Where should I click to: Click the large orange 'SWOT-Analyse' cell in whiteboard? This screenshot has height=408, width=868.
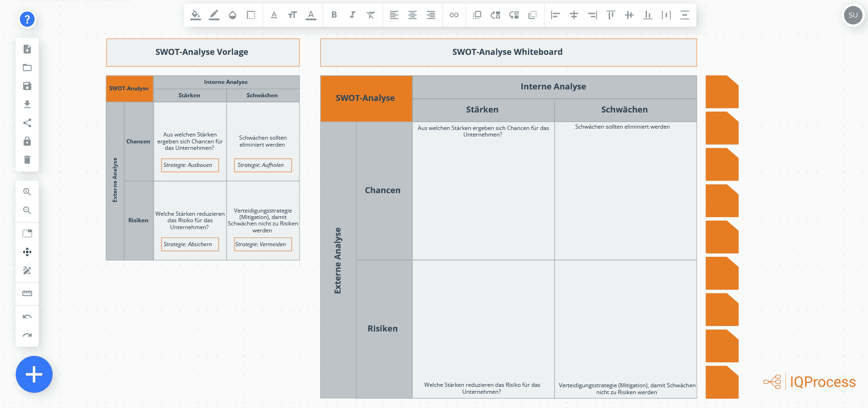pos(366,98)
